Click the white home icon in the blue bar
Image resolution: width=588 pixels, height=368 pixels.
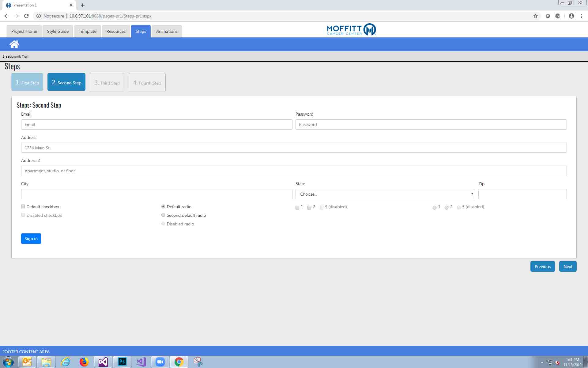point(14,44)
